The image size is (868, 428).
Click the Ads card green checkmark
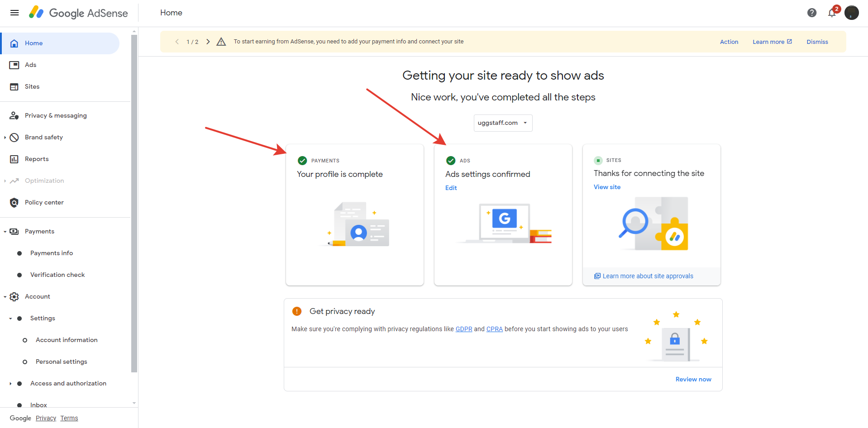(451, 161)
